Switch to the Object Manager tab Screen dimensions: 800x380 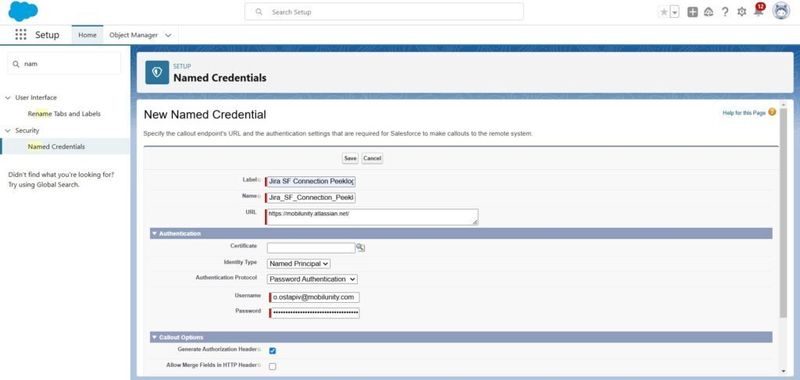click(x=134, y=35)
